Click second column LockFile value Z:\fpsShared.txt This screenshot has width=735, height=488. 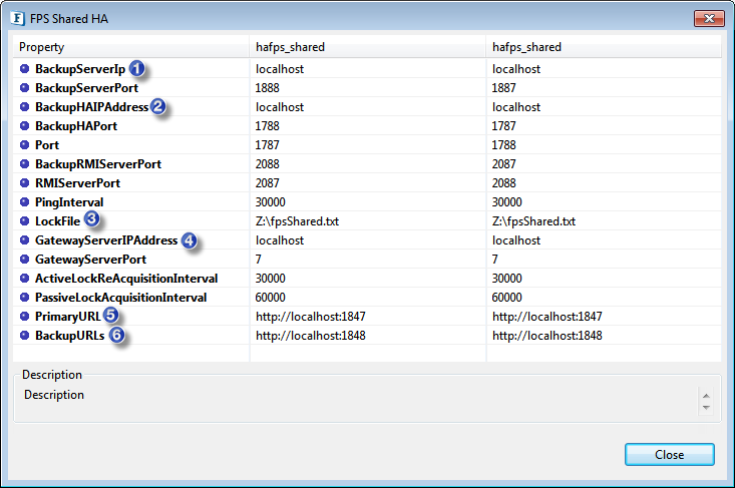tap(534, 221)
